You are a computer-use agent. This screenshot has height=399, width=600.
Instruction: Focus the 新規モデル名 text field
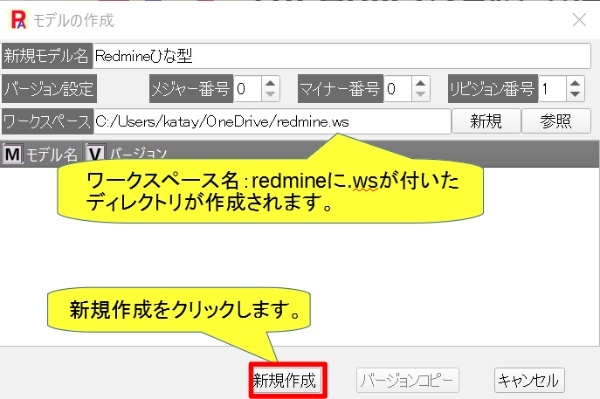point(342,56)
